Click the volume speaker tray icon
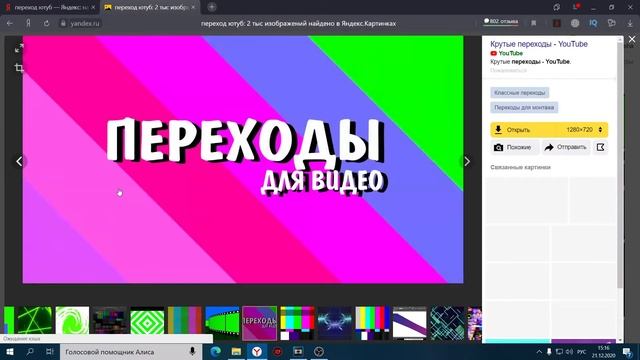640x360 pixels. (569, 351)
